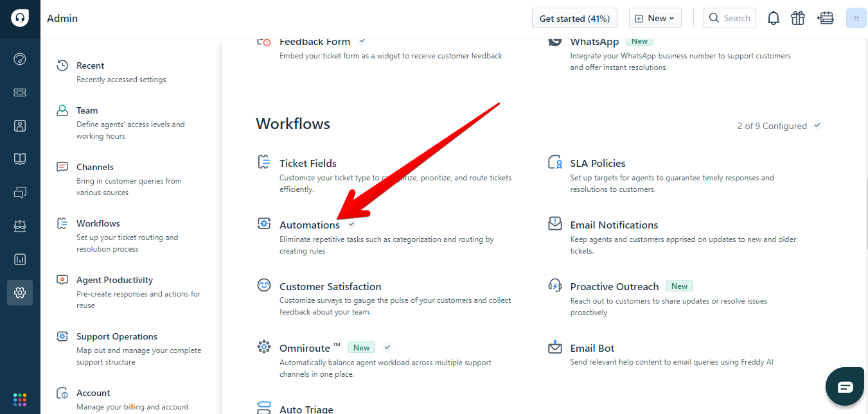Click the "2 of 9 Configured" text
The image size is (868, 414).
(772, 126)
